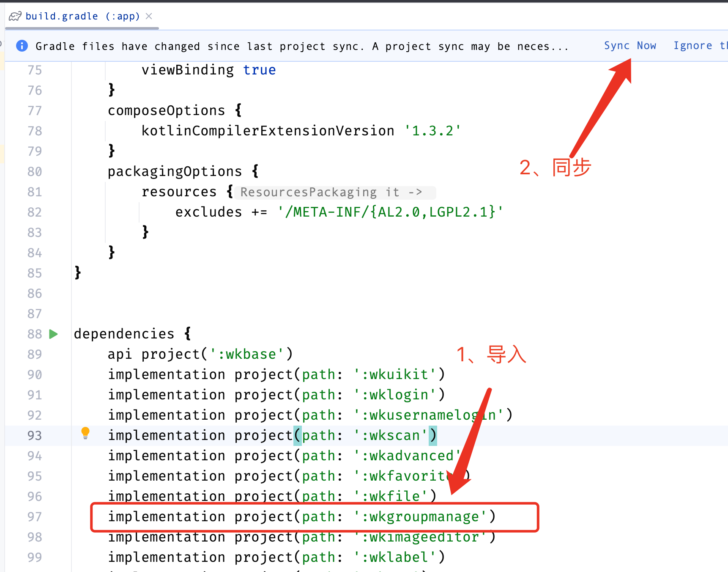Click line number 93 in the gutter
Viewport: 728px width, 572px height.
tap(35, 436)
